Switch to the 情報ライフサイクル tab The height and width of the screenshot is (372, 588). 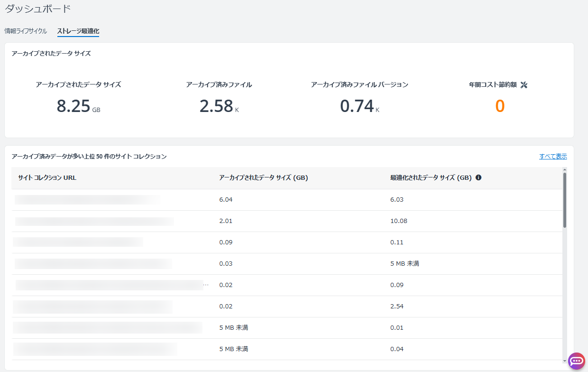(x=26, y=31)
